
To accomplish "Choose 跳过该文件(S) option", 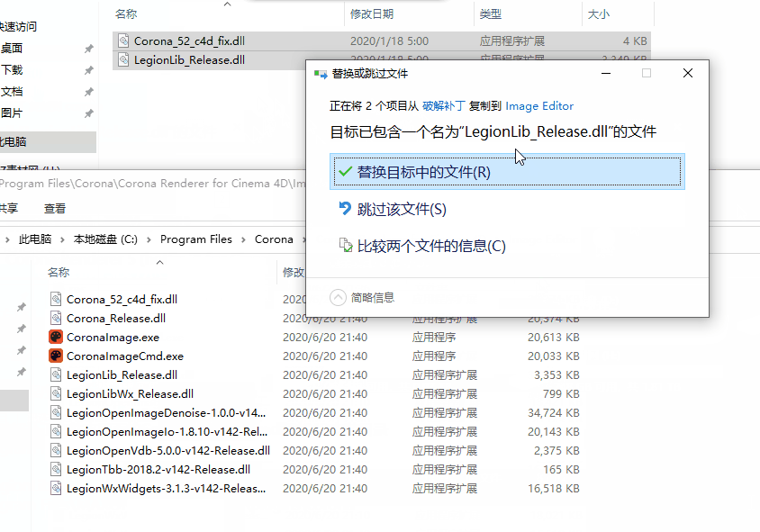I will tap(401, 209).
